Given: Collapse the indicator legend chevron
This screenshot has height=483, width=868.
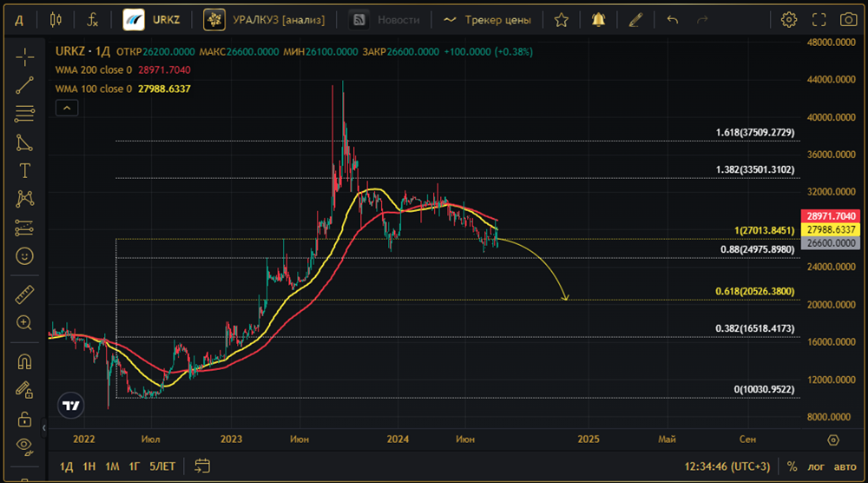Looking at the screenshot, I should [66, 108].
